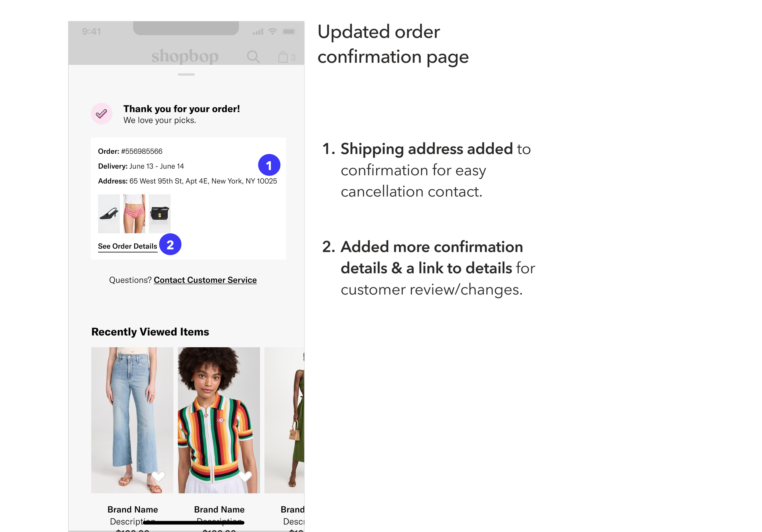Toggle favorite heart on the jeans item
This screenshot has width=762, height=532.
tap(158, 476)
